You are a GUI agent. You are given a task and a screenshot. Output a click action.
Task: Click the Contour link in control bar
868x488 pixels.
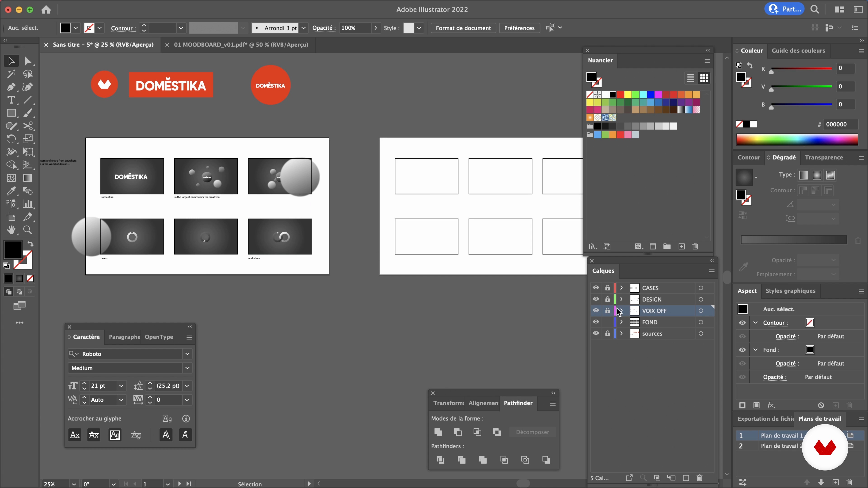[x=123, y=28]
